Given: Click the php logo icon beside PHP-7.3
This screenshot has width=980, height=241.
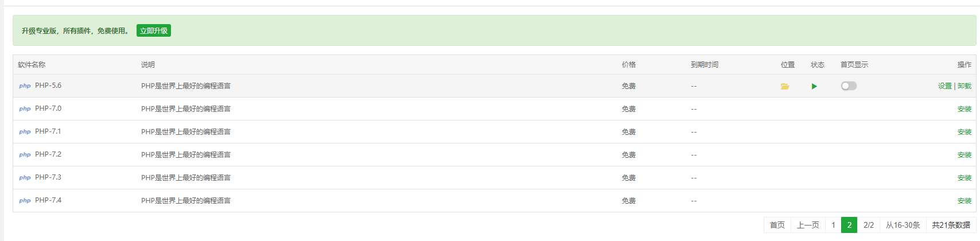Looking at the screenshot, I should (x=25, y=178).
